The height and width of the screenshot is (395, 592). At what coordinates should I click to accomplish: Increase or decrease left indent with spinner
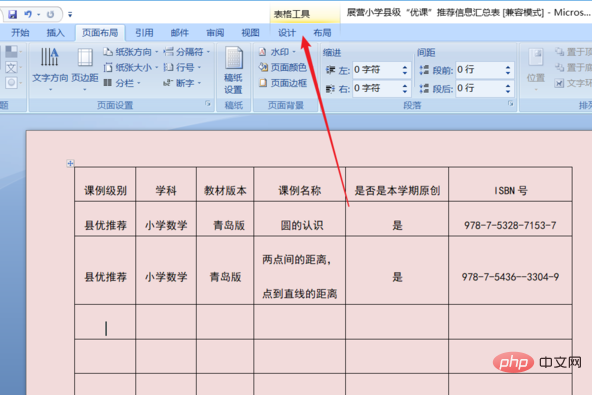point(405,70)
